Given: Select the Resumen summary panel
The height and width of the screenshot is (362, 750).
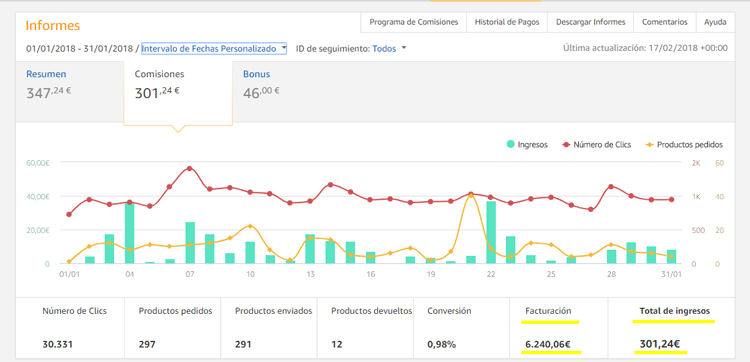Looking at the screenshot, I should tap(69, 92).
